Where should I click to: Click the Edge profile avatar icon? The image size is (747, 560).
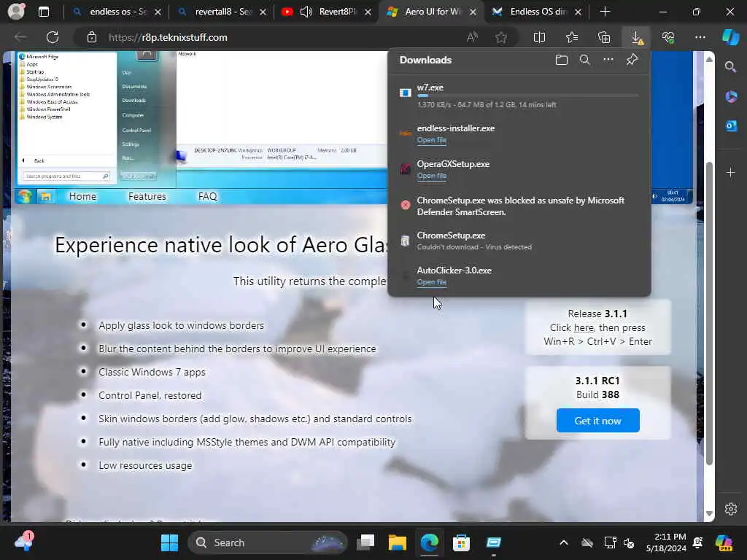16,12
